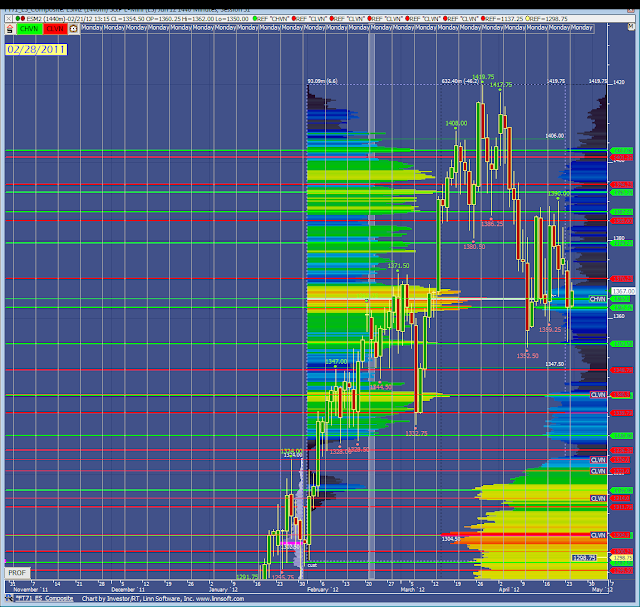The width and height of the screenshot is (640, 607).
Task: Click the 632.40m volume label
Action: [460, 81]
